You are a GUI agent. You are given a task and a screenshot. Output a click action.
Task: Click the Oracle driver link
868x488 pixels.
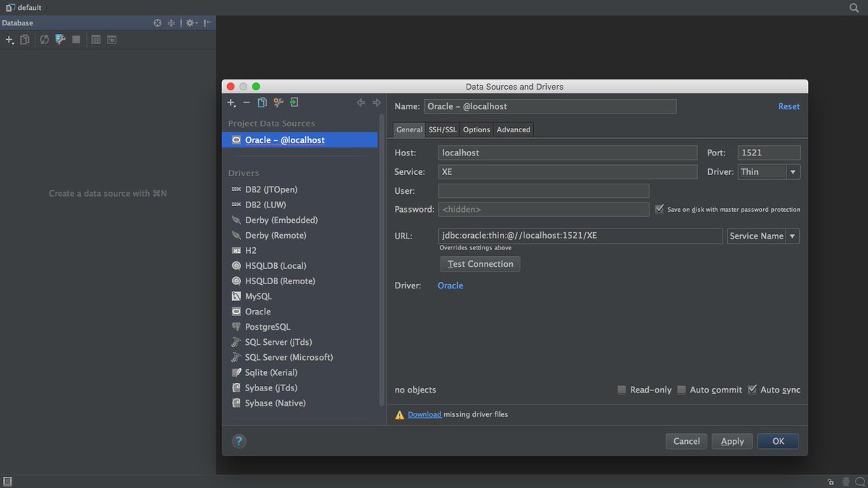pos(451,286)
